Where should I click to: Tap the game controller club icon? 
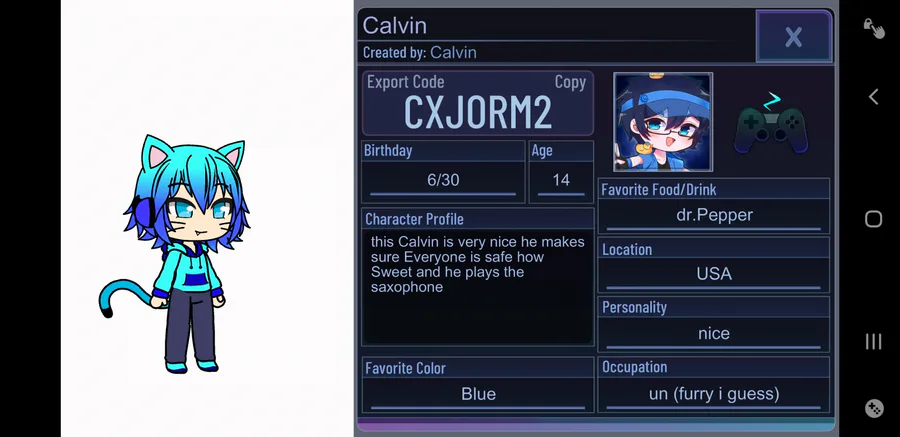771,124
